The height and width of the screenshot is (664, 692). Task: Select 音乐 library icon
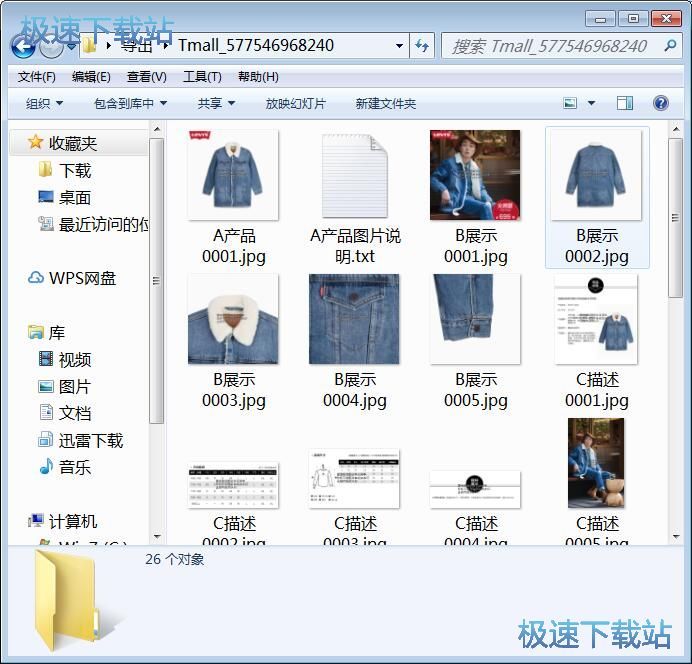point(45,466)
